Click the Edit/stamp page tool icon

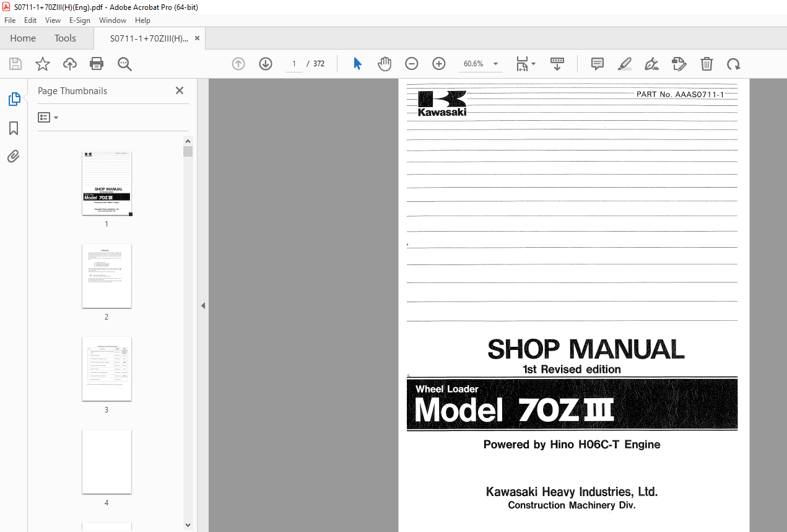click(x=679, y=64)
